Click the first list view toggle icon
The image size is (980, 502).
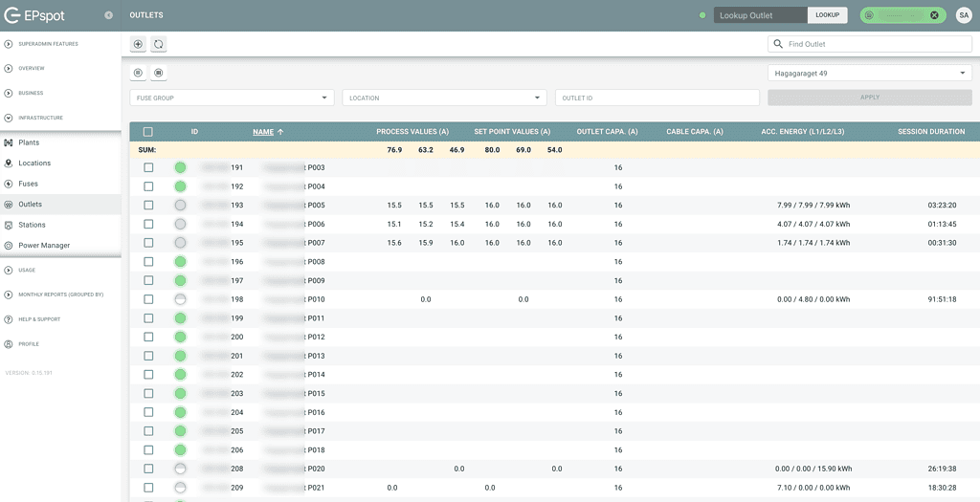138,73
